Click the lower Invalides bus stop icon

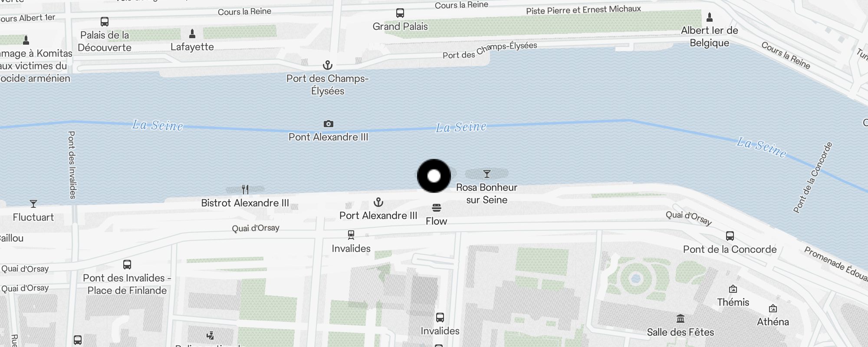440,318
